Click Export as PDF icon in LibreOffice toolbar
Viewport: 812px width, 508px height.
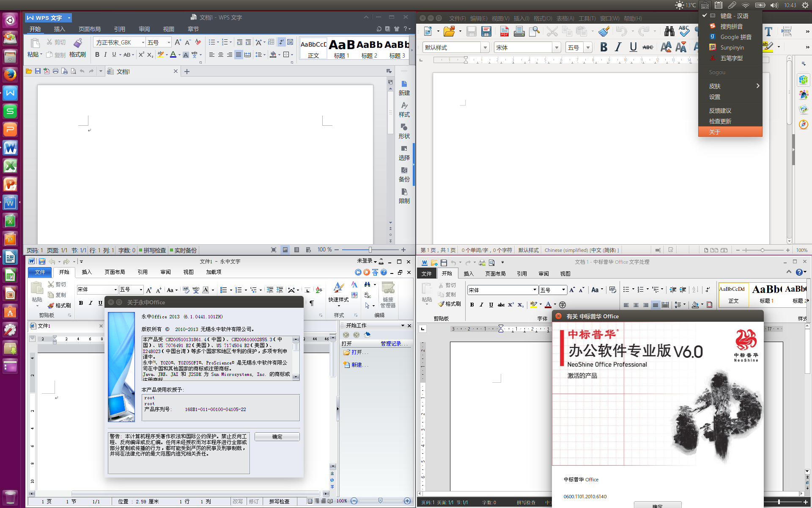pos(504,31)
